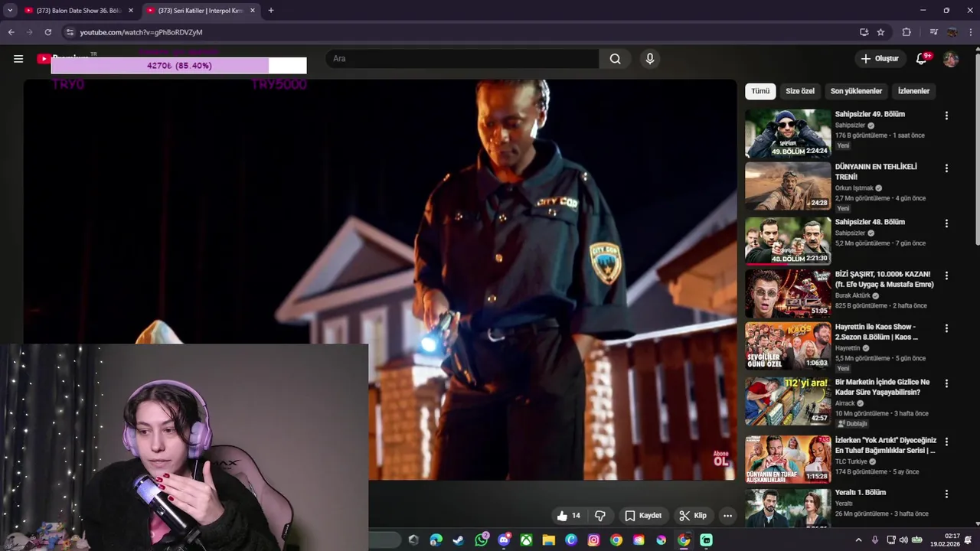The image size is (980, 551).
Task: Open WhatsApp from the taskbar
Action: 482,540
